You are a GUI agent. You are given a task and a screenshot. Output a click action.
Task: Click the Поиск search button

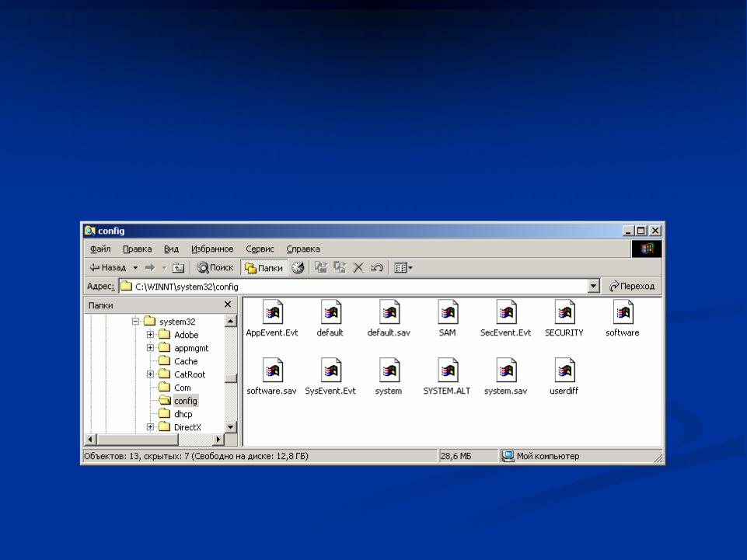click(215, 268)
